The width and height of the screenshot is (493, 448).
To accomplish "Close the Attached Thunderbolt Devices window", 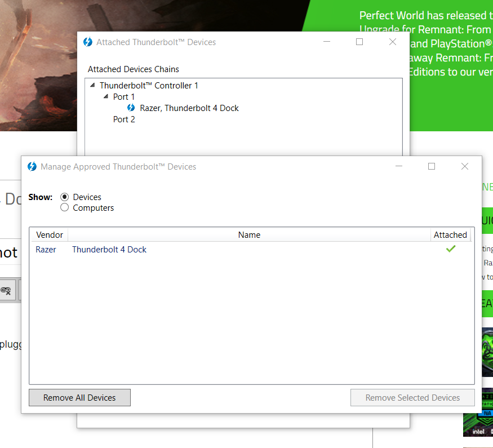I will pos(392,42).
